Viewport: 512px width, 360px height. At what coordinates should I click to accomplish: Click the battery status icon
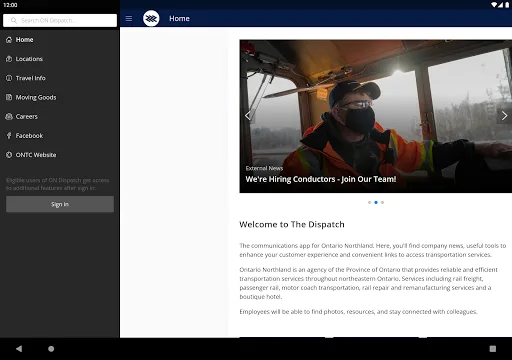(507, 5)
